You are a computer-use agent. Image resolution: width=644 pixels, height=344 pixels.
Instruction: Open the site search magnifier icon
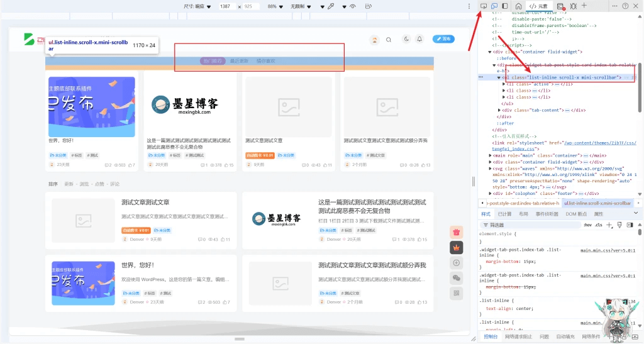[389, 40]
